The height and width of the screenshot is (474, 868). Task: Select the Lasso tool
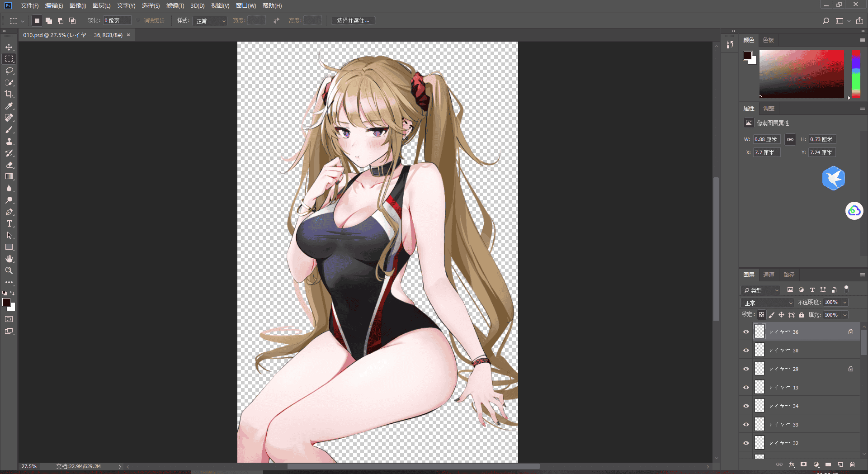(x=9, y=71)
